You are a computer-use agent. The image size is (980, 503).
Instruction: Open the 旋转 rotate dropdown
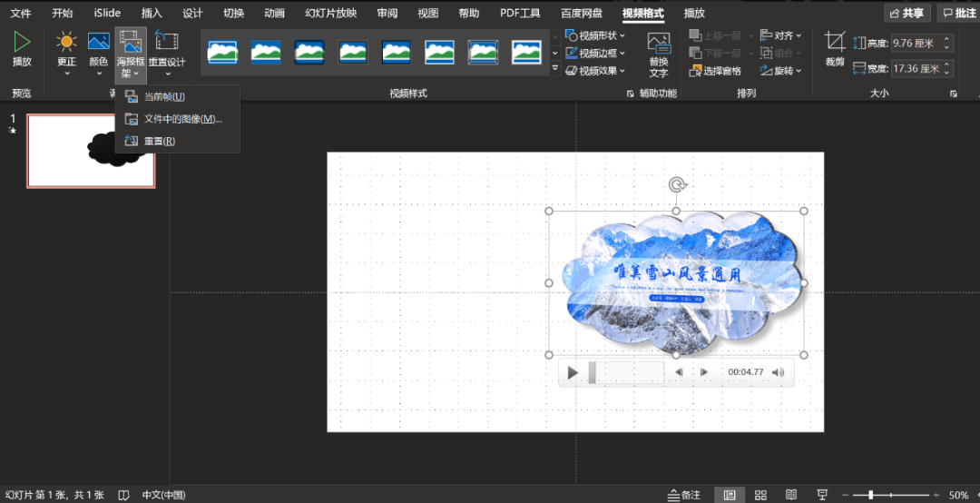tap(782, 71)
